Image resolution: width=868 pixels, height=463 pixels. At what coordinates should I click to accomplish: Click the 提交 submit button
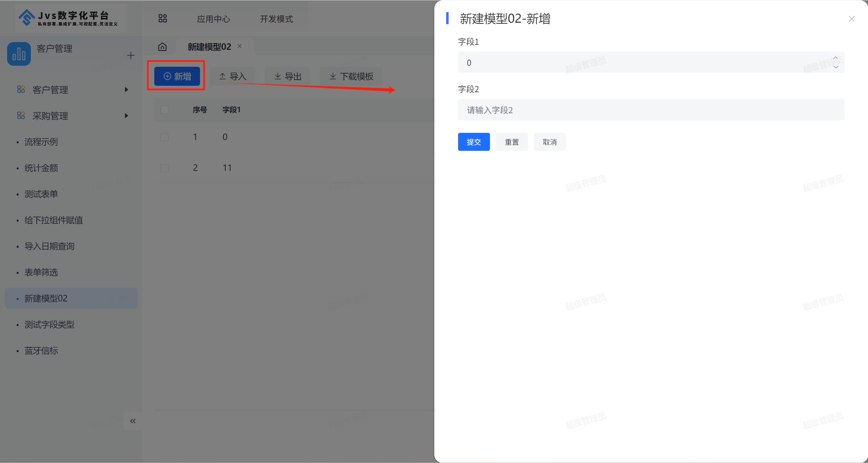tap(474, 142)
